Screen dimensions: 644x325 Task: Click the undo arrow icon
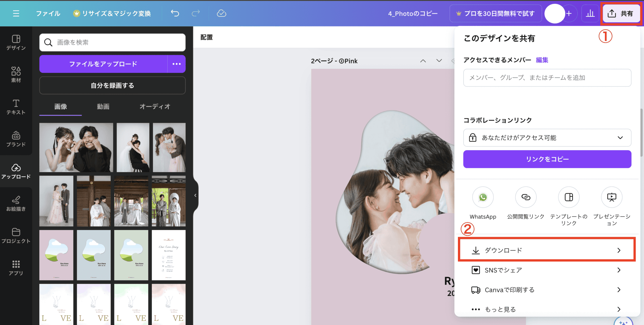[175, 13]
